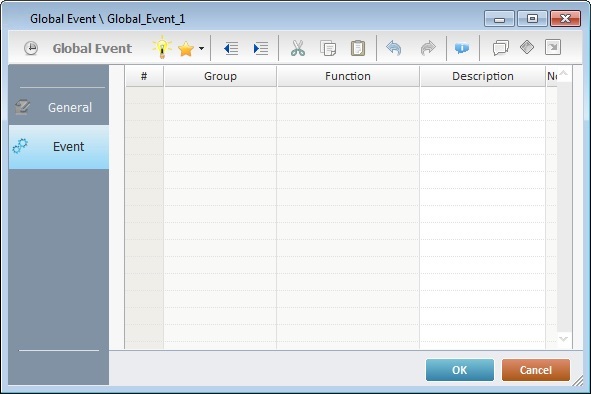The height and width of the screenshot is (394, 591).
Task: Click the scissors cut icon
Action: (298, 48)
